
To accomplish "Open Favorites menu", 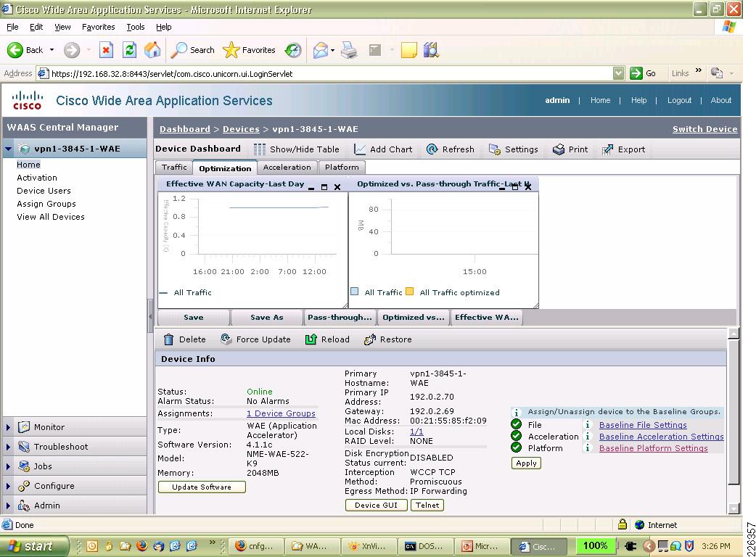I will (99, 27).
